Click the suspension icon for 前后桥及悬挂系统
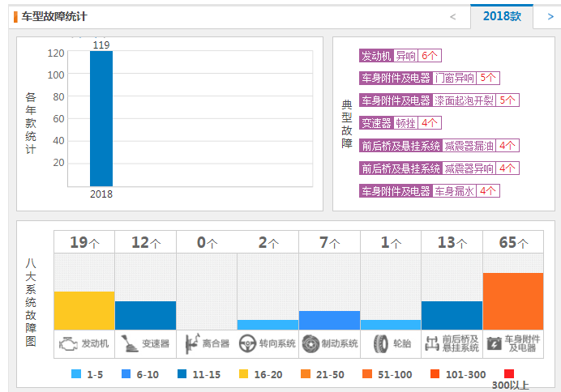Screen dimensions: 561x392 432,343
